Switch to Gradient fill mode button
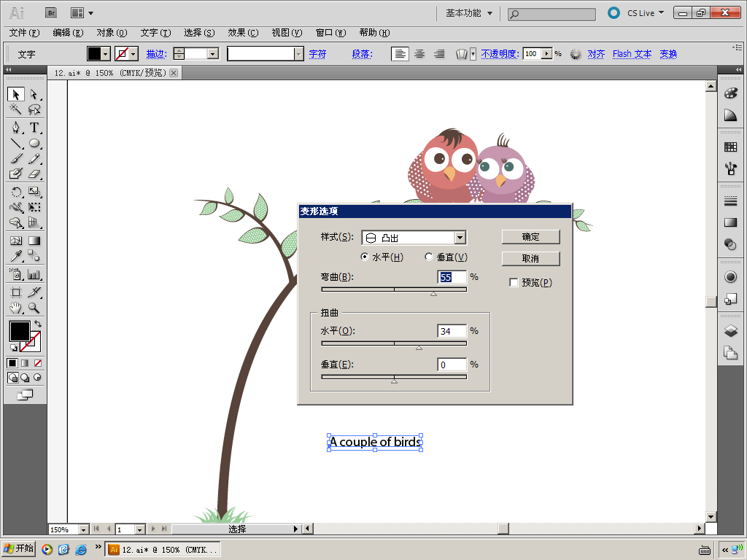This screenshot has width=747, height=560. tap(25, 363)
